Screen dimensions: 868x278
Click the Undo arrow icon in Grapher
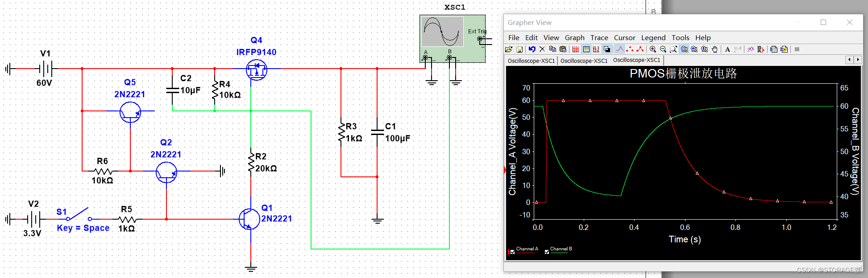coord(532,49)
